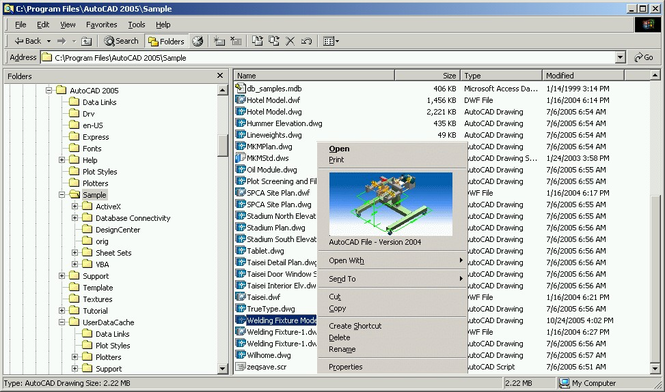The image size is (665, 392).
Task: Open the address bar dropdown arrow
Action: [x=620, y=57]
